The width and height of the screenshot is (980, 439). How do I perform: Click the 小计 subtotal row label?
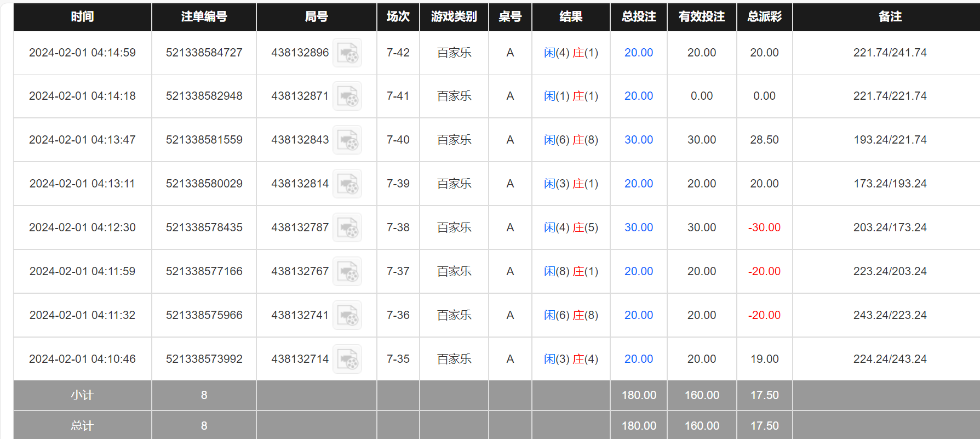[82, 395]
